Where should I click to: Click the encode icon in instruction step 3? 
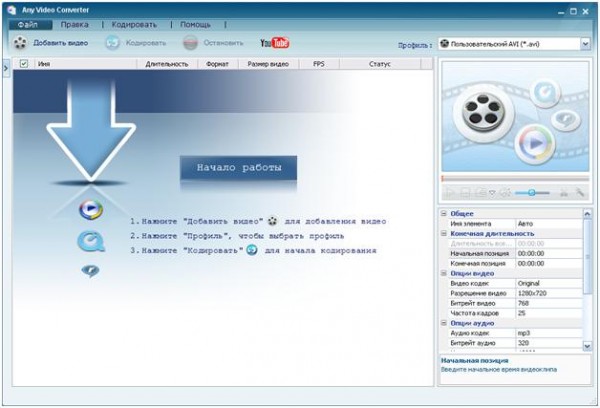coord(251,250)
